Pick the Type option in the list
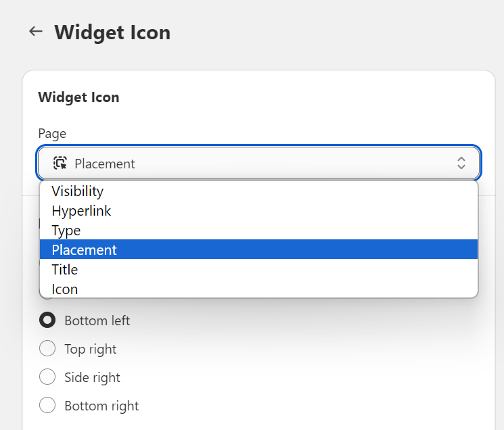Viewport: 504px width, 430px height. tap(66, 231)
